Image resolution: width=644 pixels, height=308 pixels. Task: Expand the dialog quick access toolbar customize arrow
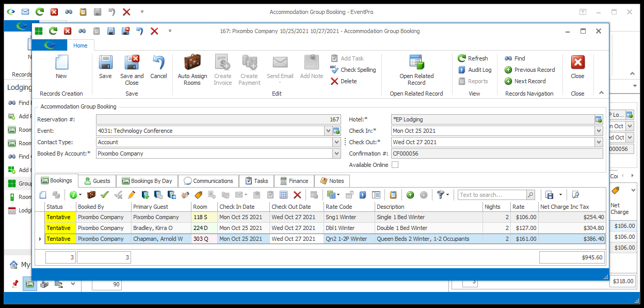(170, 31)
